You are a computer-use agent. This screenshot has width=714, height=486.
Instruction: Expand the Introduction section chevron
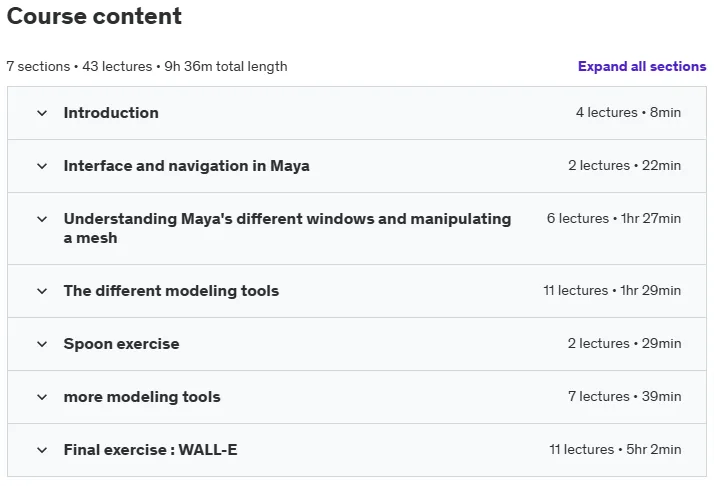(42, 113)
